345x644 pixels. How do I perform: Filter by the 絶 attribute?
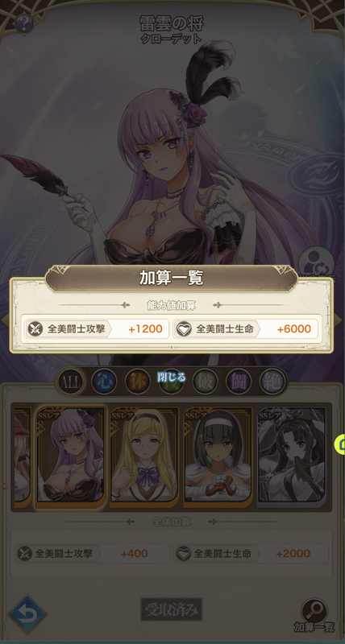pos(272,381)
